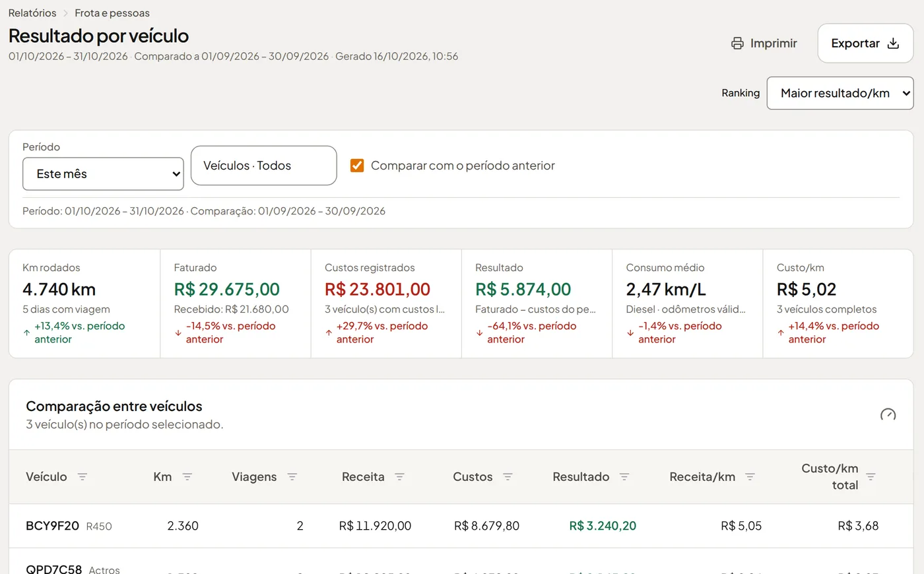Click the Imprimir button
The height and width of the screenshot is (574, 924).
pyautogui.click(x=764, y=44)
